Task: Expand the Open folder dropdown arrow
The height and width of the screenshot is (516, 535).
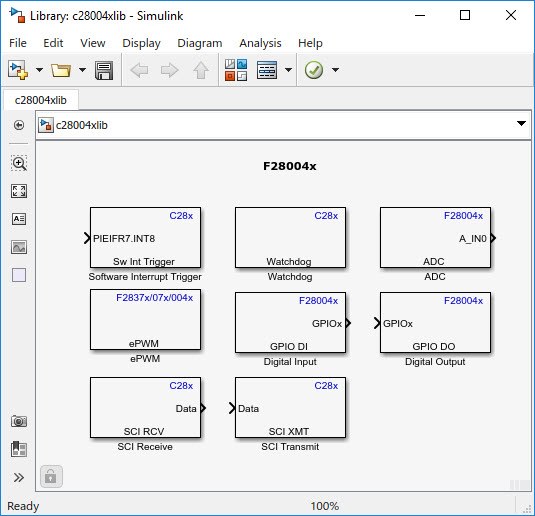Action: pyautogui.click(x=82, y=70)
